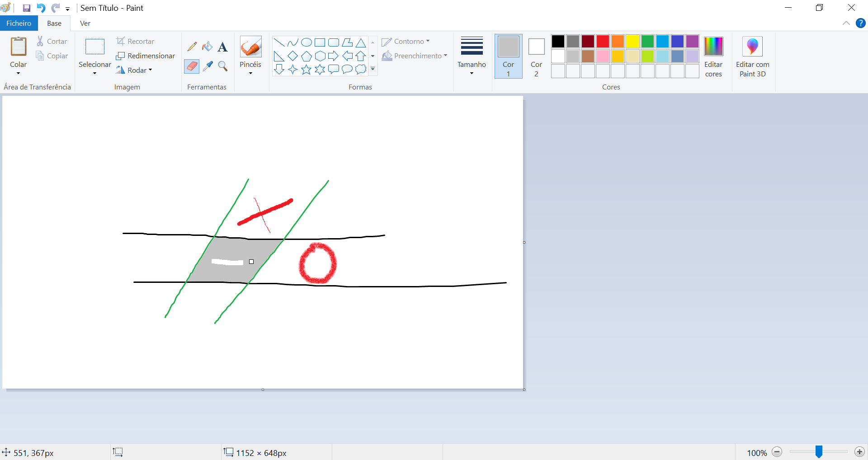The image size is (868, 460).
Task: Choose the Pentagon shape
Action: [x=307, y=56]
